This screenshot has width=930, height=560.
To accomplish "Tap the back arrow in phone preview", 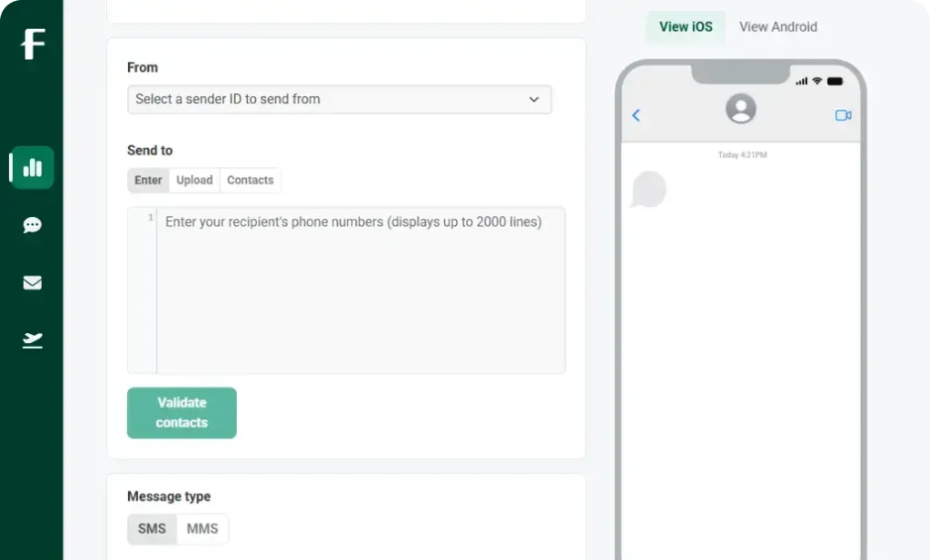I will [x=636, y=115].
